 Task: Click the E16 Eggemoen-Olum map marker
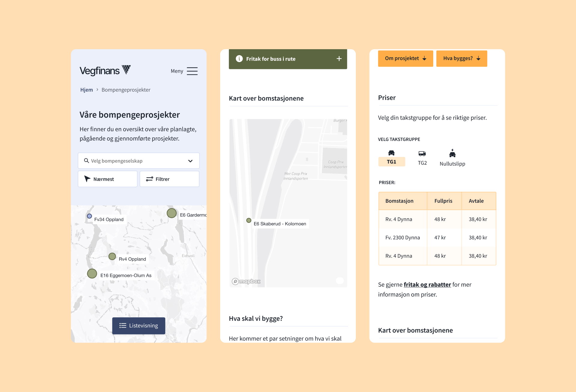point(92,274)
